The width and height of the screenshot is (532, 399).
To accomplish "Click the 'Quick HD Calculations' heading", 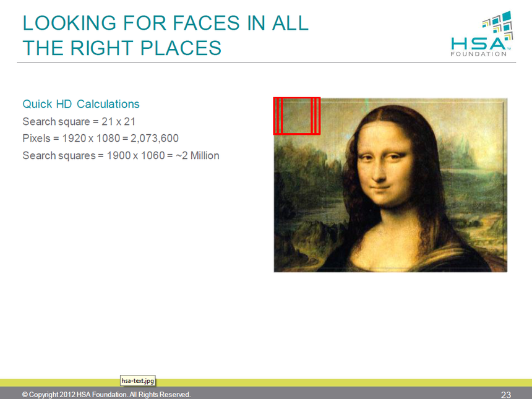I will coord(81,104).
